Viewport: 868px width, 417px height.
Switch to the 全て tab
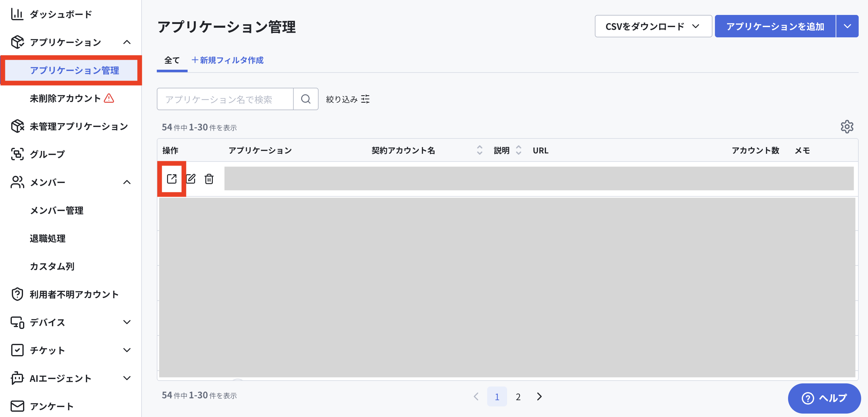(172, 60)
